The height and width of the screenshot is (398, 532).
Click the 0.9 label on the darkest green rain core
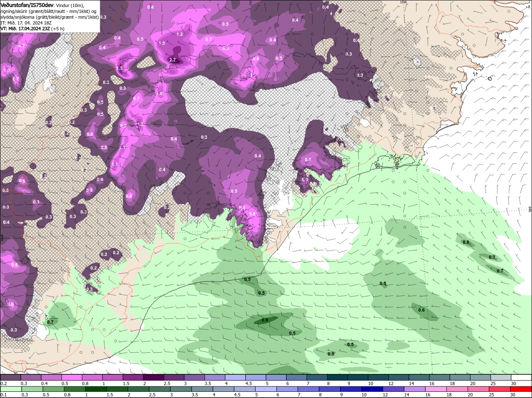coord(264,320)
